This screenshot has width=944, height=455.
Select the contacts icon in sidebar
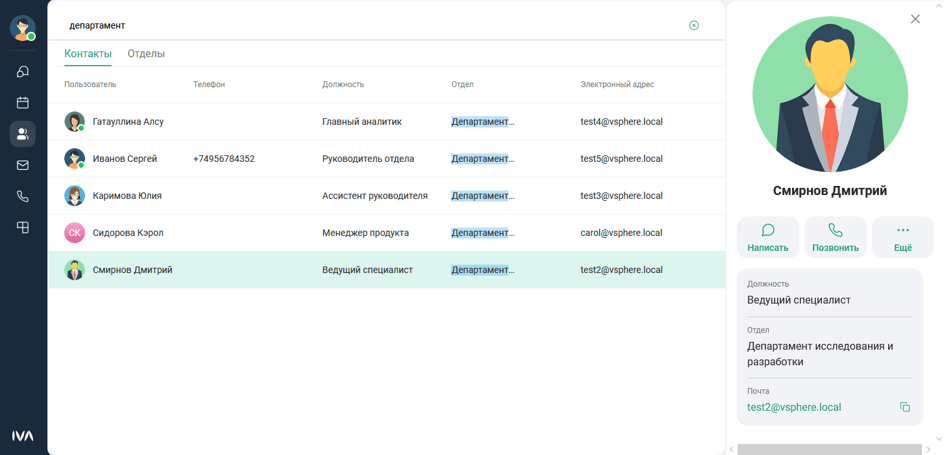pyautogui.click(x=22, y=134)
